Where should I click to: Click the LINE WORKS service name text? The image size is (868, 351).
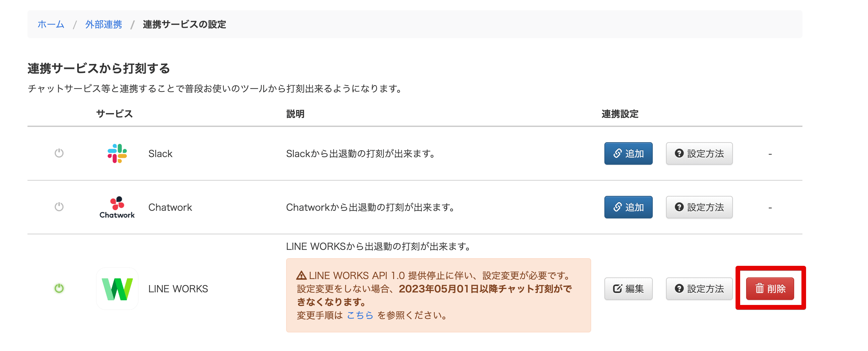pyautogui.click(x=178, y=289)
